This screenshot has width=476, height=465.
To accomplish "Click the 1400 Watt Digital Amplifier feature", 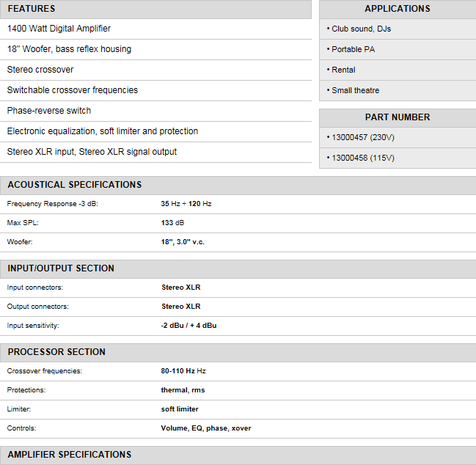I will (59, 29).
